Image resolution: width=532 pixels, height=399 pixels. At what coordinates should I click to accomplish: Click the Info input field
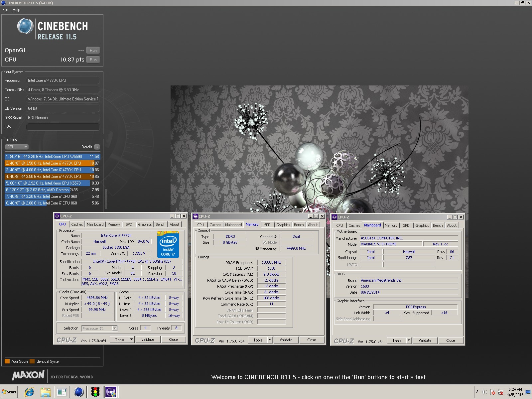click(63, 127)
